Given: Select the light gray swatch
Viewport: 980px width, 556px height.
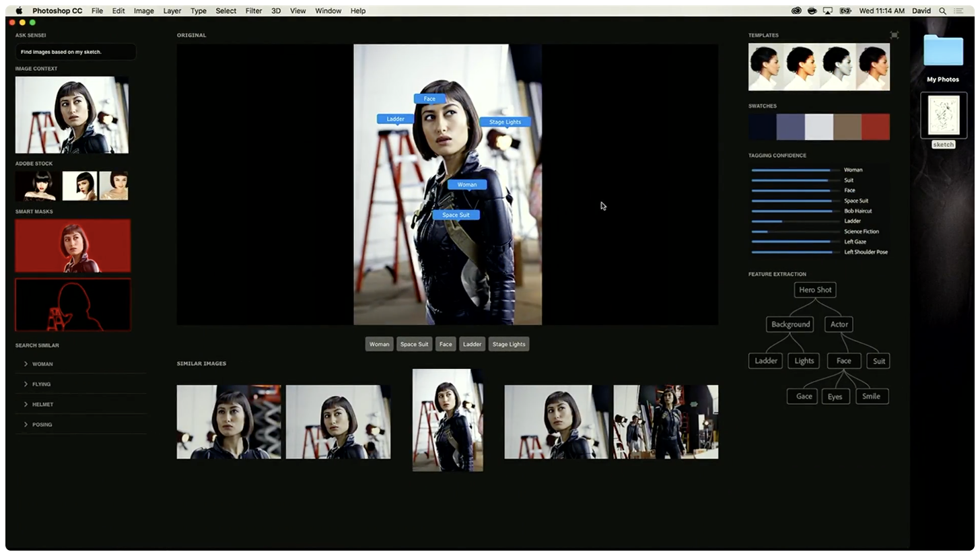Looking at the screenshot, I should pos(819,127).
